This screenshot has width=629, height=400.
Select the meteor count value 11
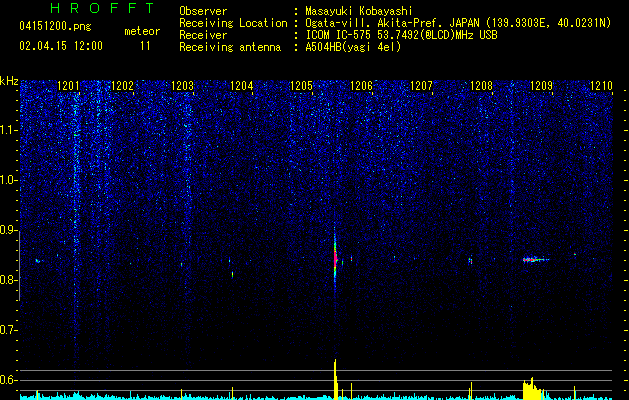[145, 46]
